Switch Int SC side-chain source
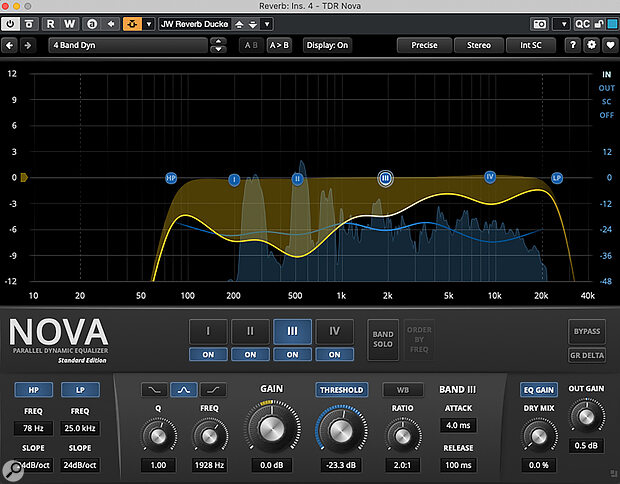620x484 pixels. pos(531,45)
